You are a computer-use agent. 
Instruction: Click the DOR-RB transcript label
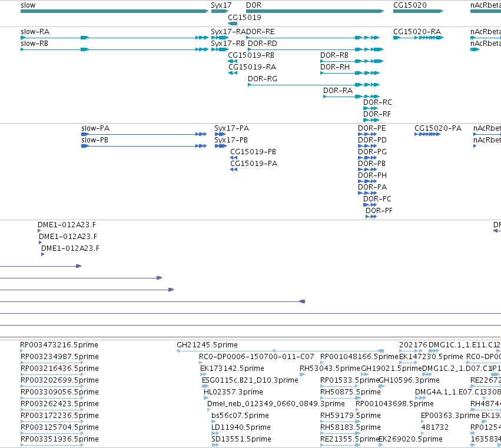pos(334,55)
